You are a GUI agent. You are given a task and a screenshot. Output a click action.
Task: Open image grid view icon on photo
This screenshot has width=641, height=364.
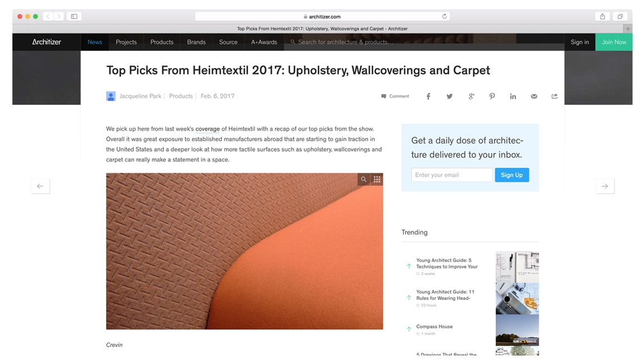[x=377, y=179]
